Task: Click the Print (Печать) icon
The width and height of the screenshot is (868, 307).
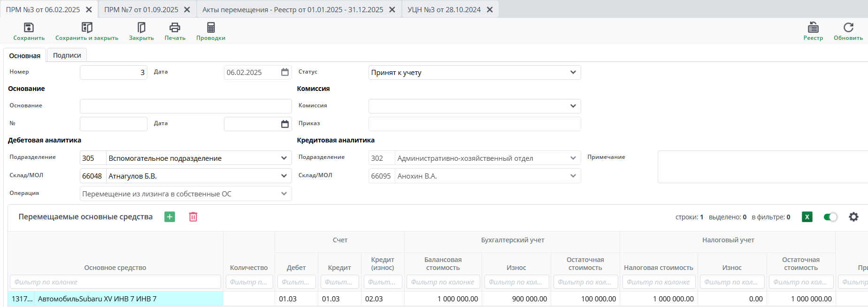Action: point(175,28)
